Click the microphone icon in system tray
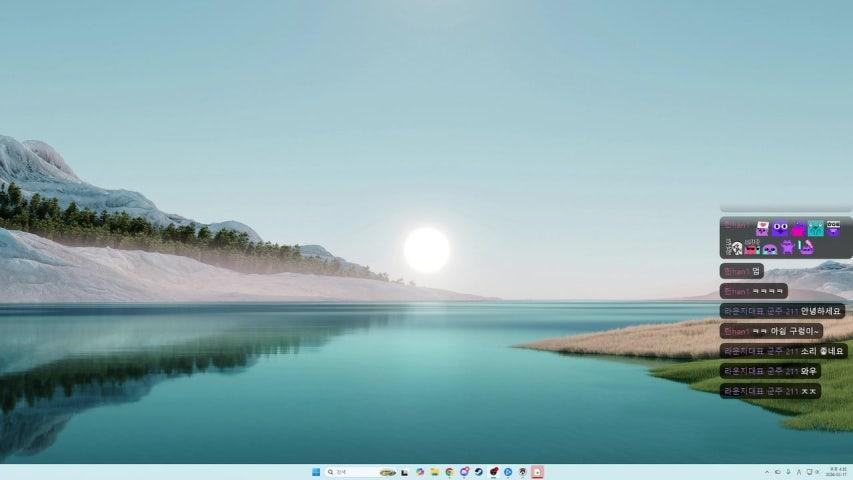Image resolution: width=853 pixels, height=480 pixels. coord(788,472)
